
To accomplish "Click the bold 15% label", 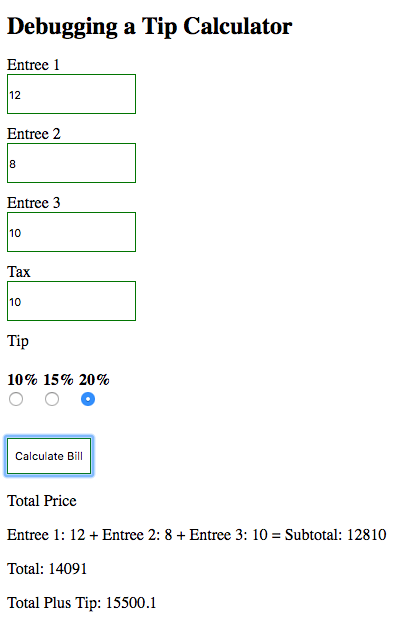I will 58,380.
